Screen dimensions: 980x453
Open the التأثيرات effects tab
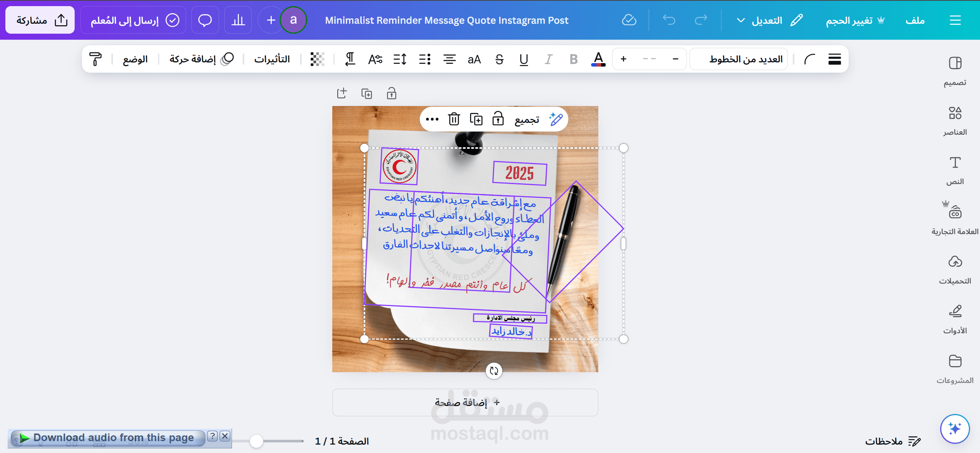click(x=272, y=59)
